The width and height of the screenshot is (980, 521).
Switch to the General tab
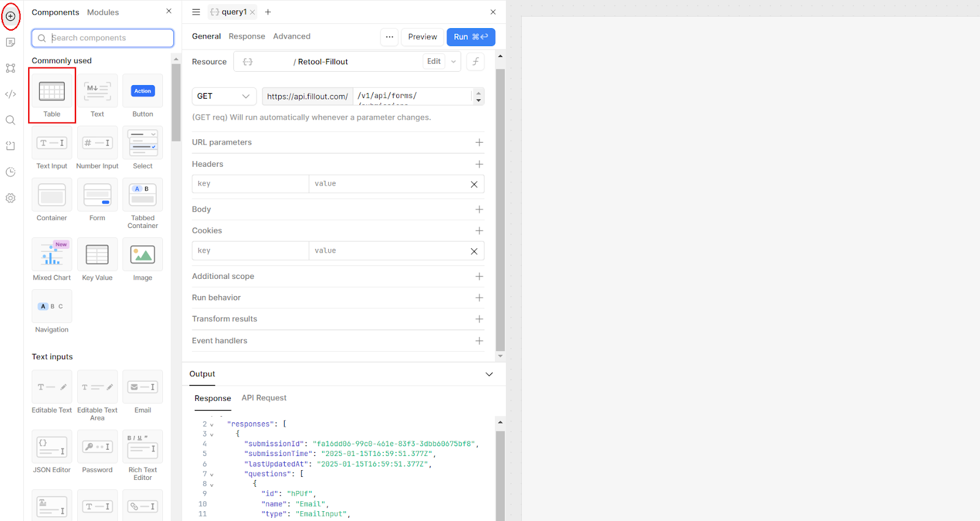coord(206,36)
